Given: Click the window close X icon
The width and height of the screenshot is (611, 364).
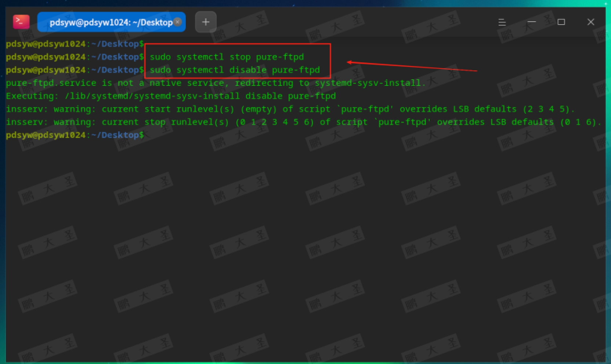Looking at the screenshot, I should tap(590, 22).
